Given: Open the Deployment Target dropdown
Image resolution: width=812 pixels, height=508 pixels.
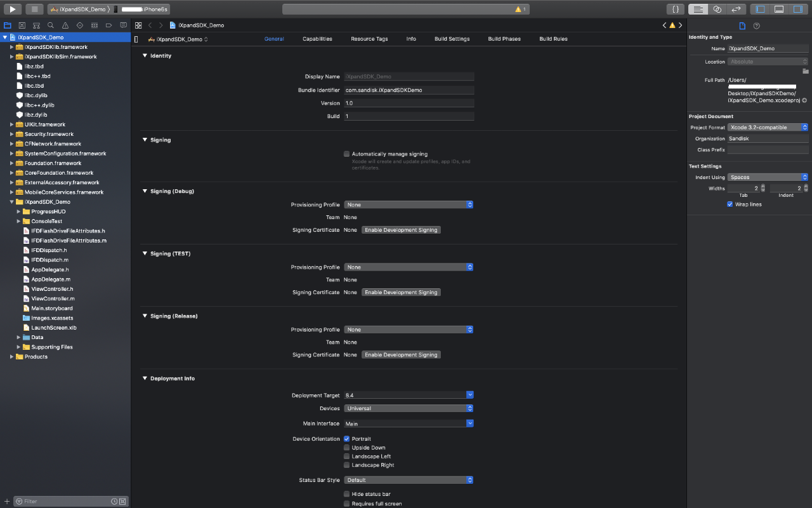Looking at the screenshot, I should click(x=470, y=395).
